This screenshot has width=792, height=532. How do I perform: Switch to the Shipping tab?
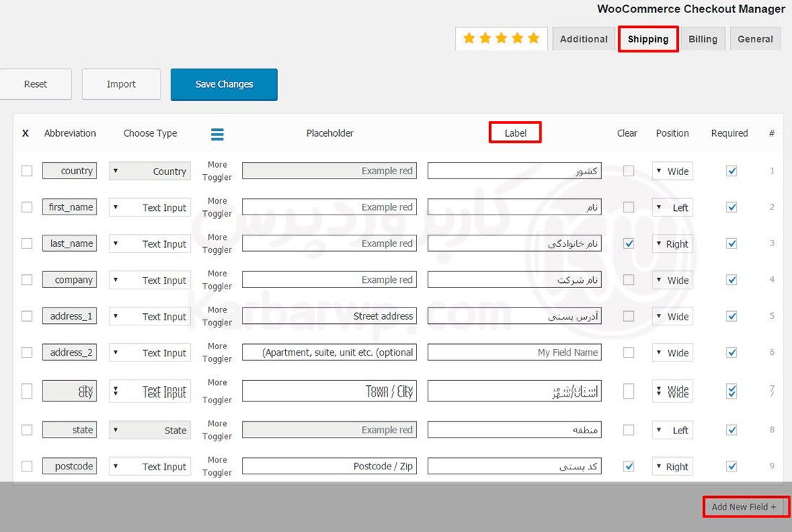(x=648, y=39)
